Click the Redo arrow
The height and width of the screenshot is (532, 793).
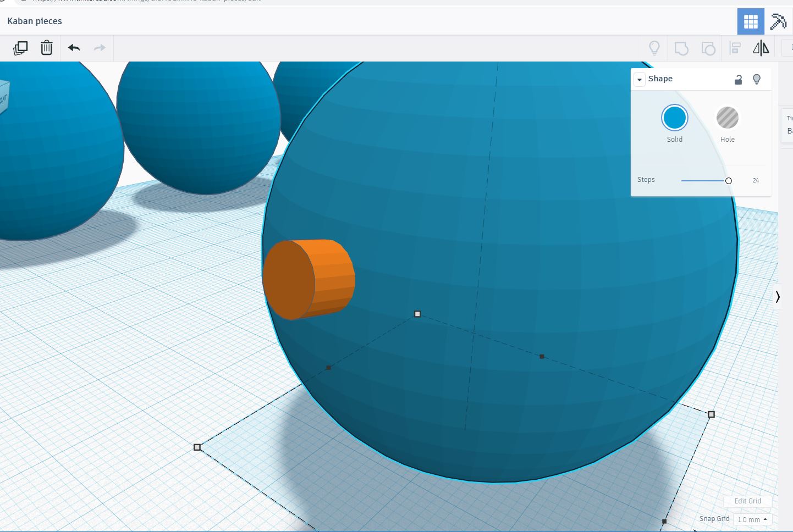(100, 48)
